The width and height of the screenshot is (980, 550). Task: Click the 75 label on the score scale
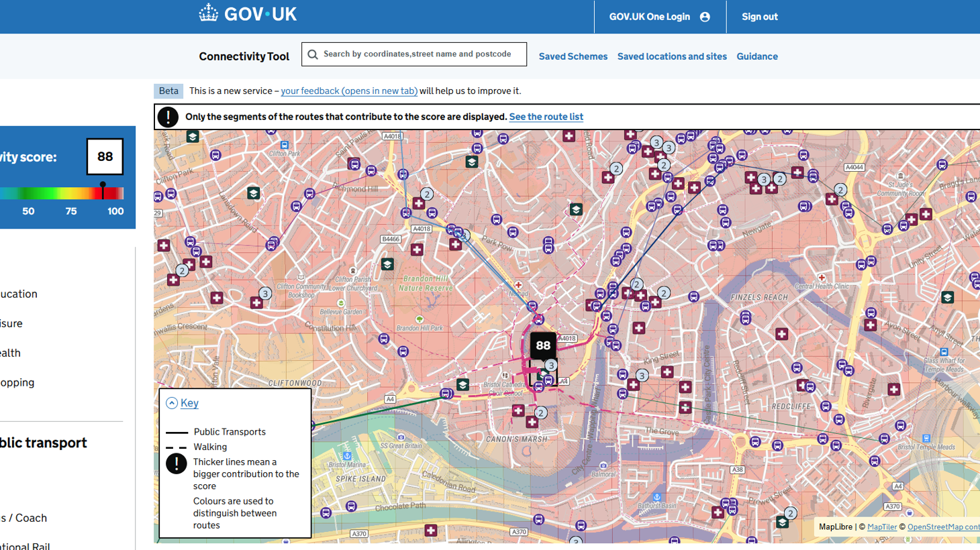click(x=71, y=211)
